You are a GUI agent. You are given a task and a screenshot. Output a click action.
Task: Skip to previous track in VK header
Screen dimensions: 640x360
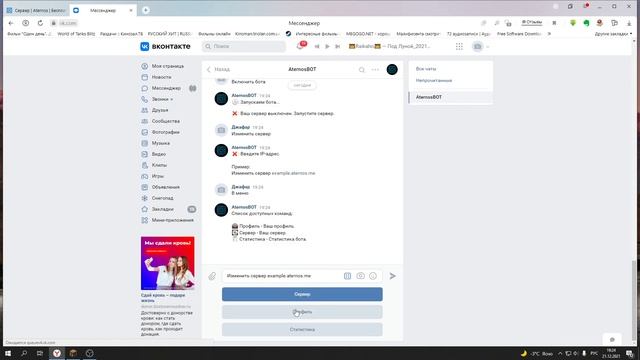pos(317,47)
